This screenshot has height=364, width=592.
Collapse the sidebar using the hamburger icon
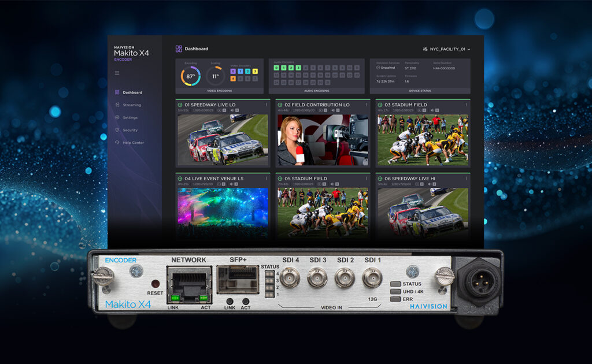point(117,73)
